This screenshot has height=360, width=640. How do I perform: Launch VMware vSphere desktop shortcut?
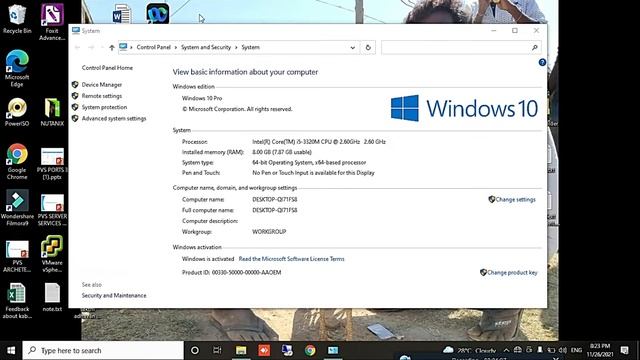coord(52,254)
